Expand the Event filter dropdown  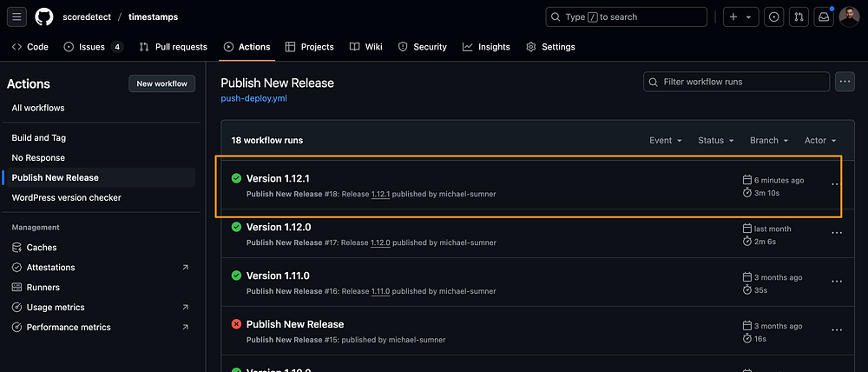[x=666, y=141]
